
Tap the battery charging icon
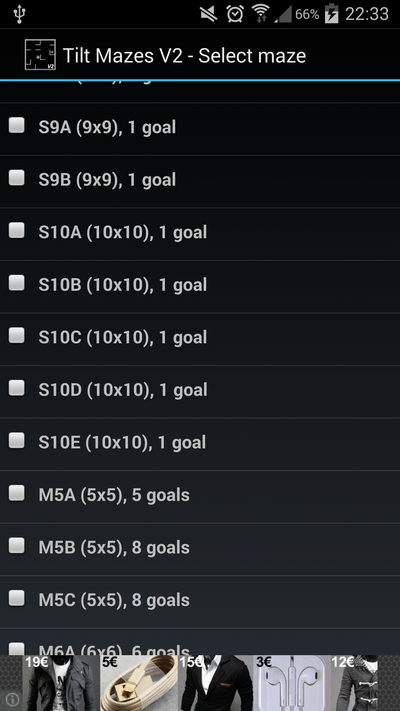click(332, 14)
